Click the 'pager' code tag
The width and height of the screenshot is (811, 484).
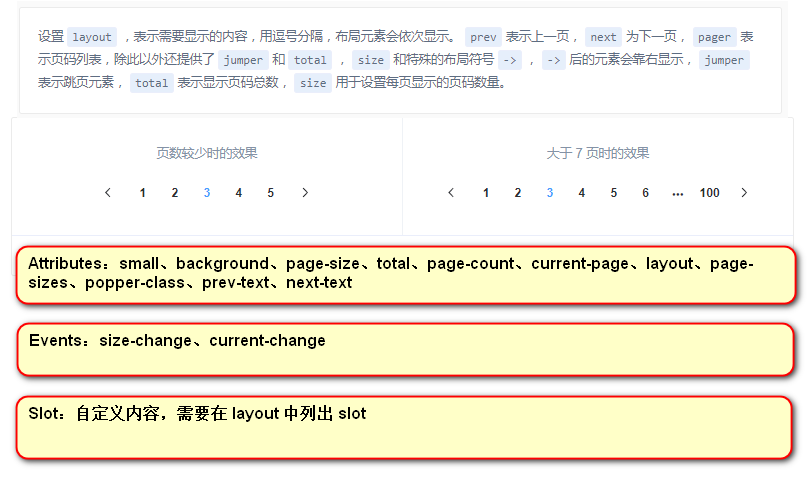tap(714, 37)
